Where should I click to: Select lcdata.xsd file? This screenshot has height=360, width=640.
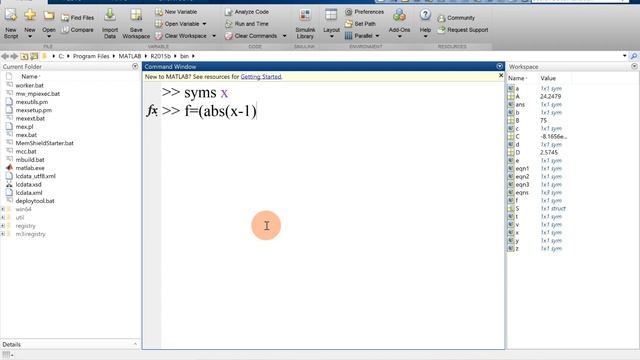[29, 184]
